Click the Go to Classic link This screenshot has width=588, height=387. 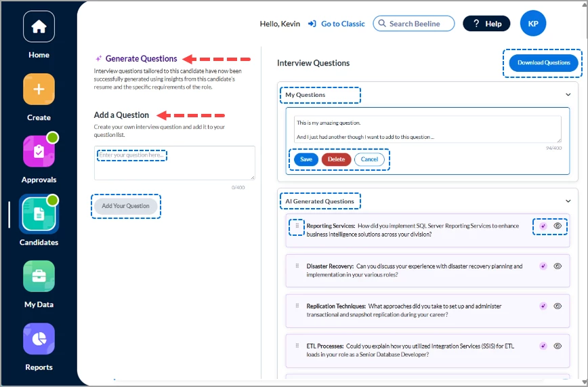[x=343, y=24]
